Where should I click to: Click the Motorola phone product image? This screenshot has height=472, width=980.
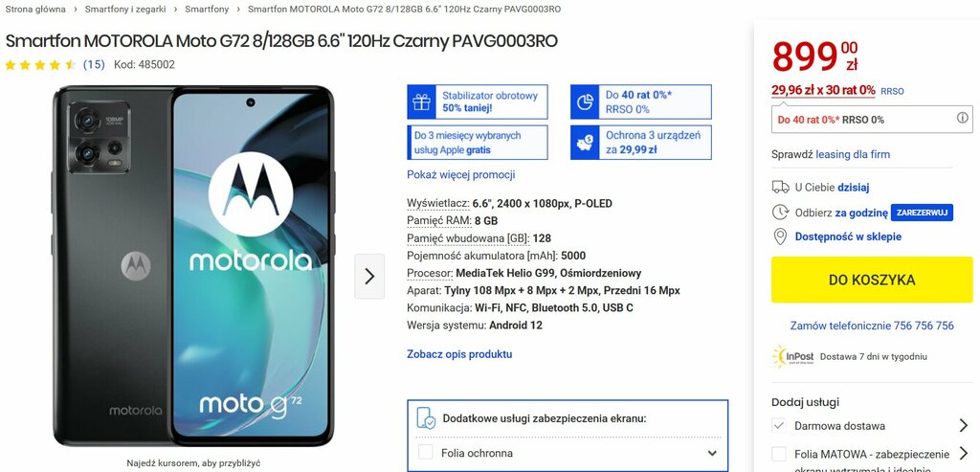tap(193, 266)
